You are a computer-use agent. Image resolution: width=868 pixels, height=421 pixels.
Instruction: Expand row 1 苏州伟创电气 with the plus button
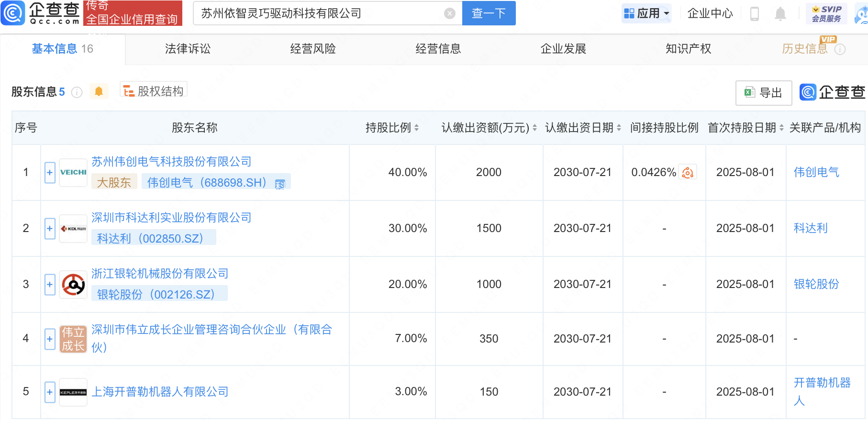pos(50,173)
